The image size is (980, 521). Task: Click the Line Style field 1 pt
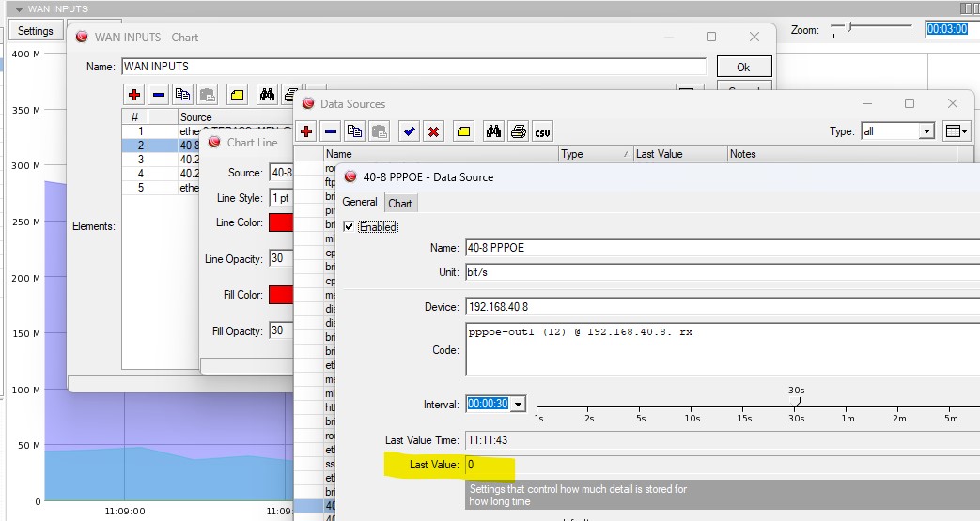click(281, 197)
